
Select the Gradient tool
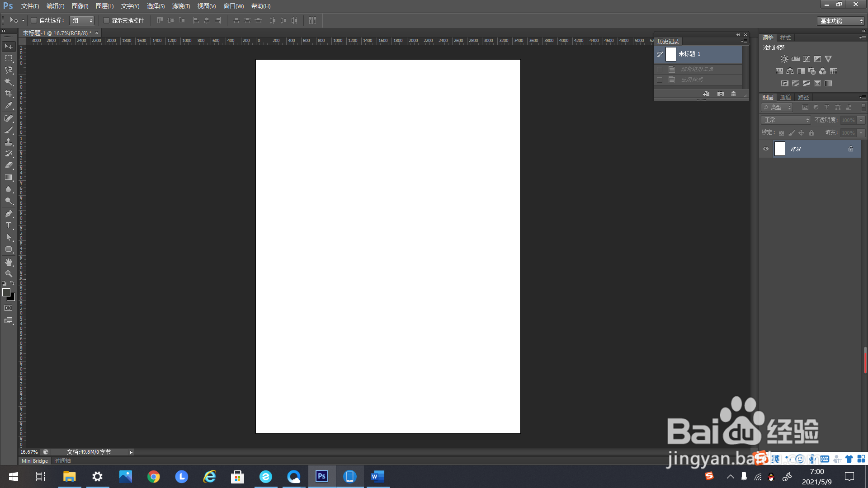point(9,177)
